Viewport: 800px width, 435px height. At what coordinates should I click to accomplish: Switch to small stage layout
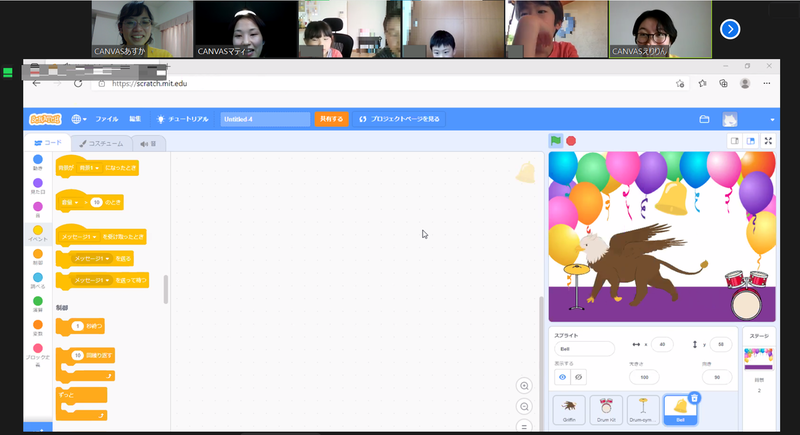(x=734, y=141)
